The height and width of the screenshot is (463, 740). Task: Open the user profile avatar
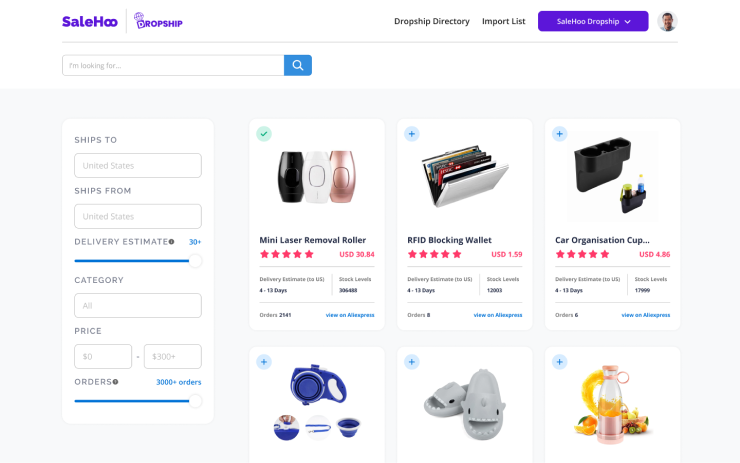click(667, 21)
